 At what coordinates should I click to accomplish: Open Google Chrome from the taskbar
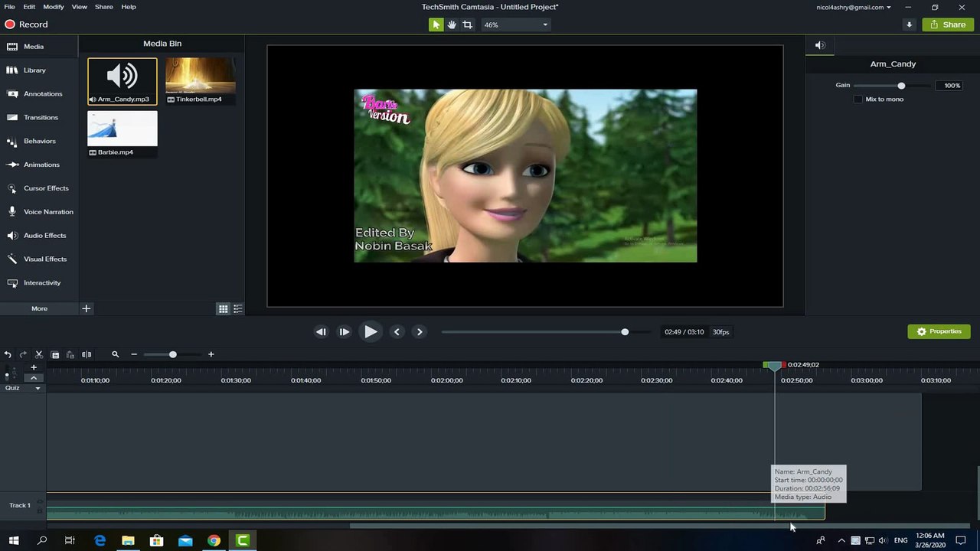(214, 540)
